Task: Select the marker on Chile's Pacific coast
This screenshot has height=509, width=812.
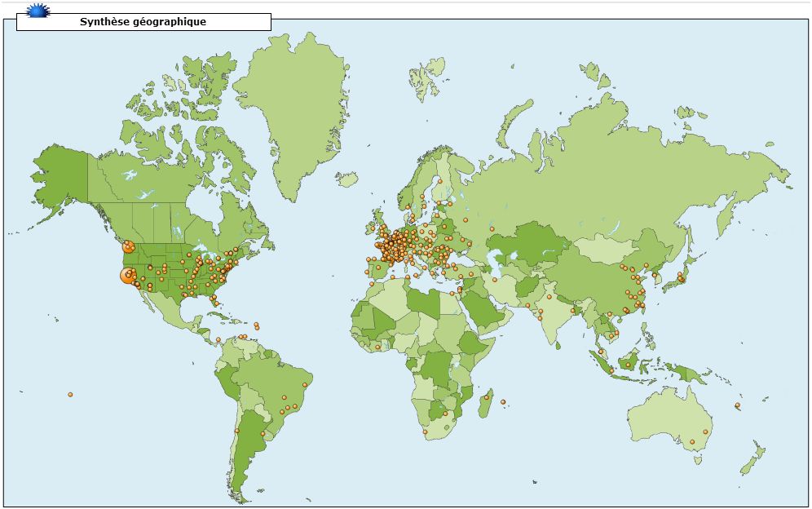Action: click(237, 431)
